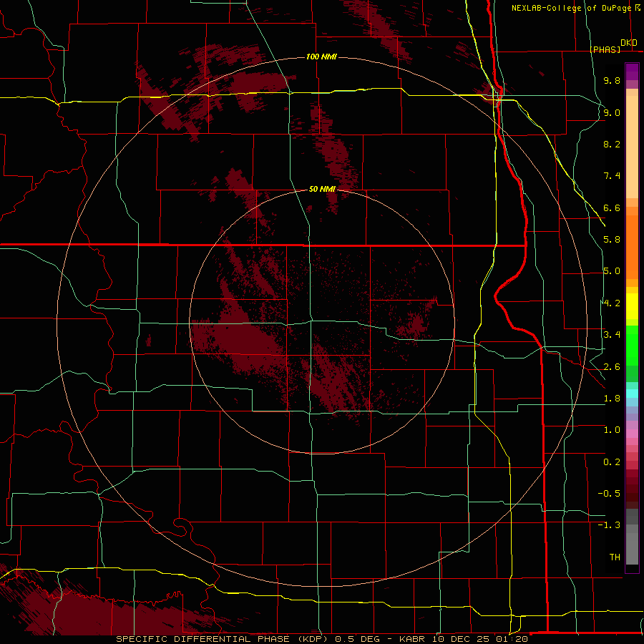Select the 8.2 scale value
This screenshot has width=644, height=644.
pos(612,144)
